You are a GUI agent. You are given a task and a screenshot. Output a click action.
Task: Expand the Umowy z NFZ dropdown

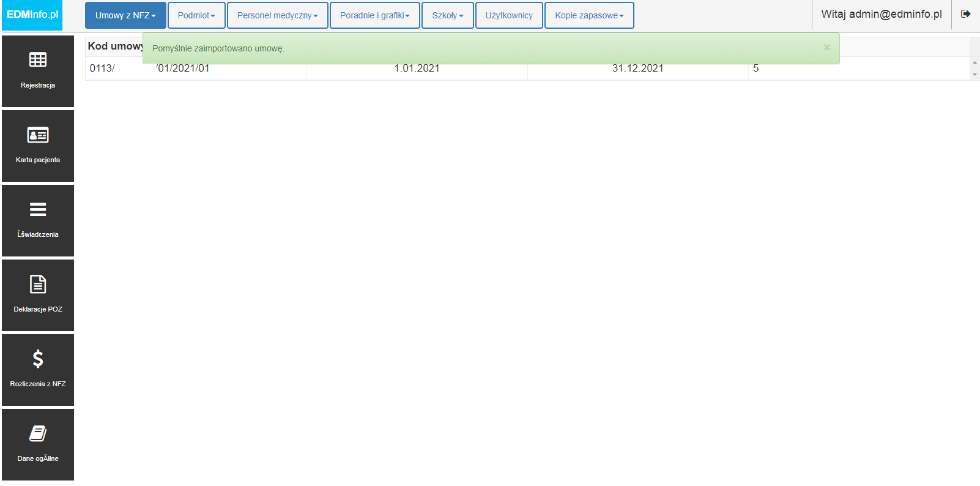pos(125,15)
